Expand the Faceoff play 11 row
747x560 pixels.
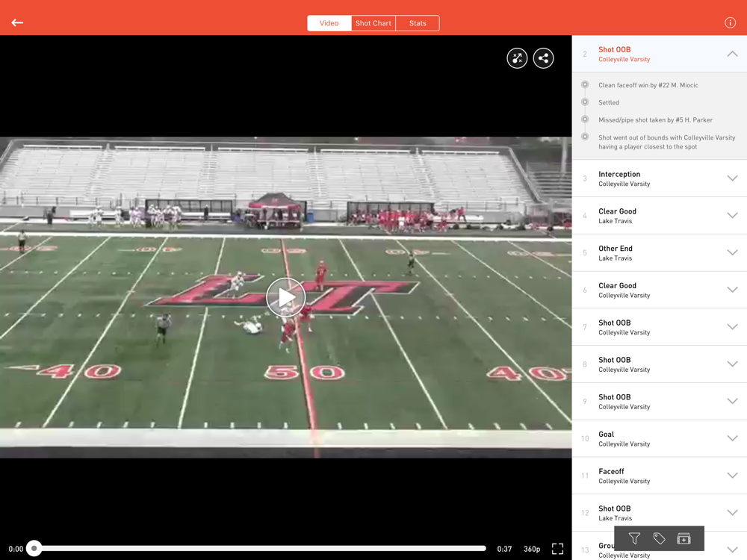pos(660,476)
